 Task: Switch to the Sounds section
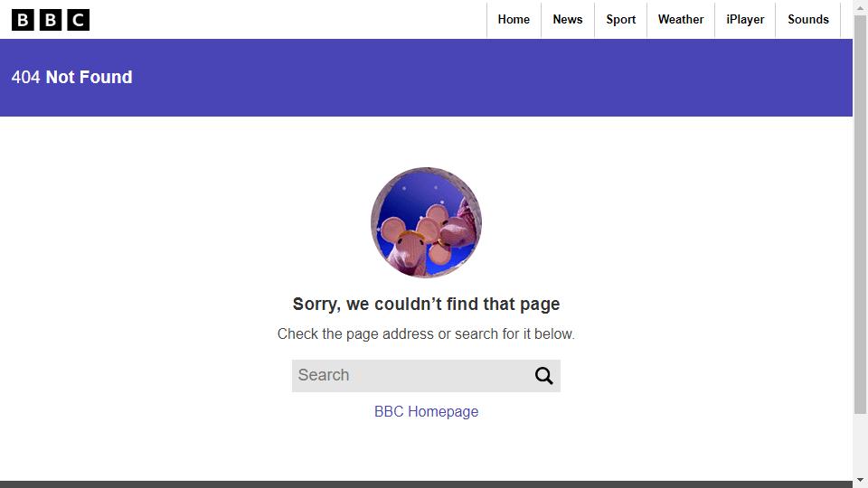click(808, 19)
